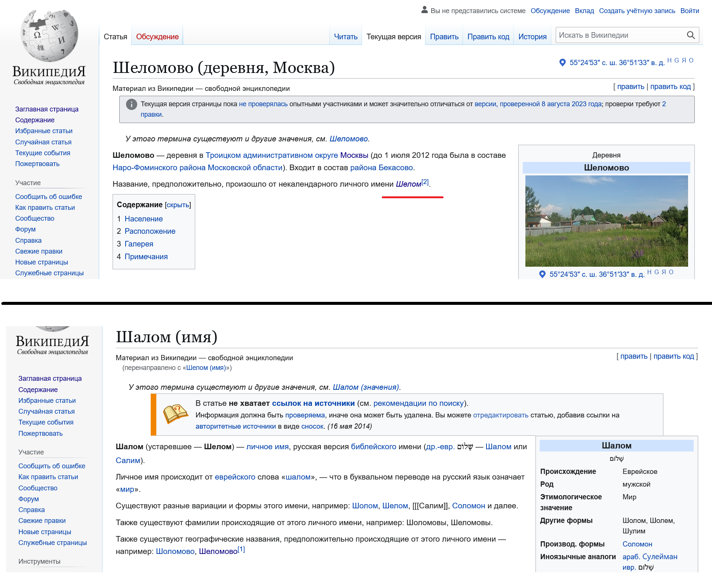Open «рекомендации по поиску» link
Viewport: 712px width, 588px height.
(418, 403)
